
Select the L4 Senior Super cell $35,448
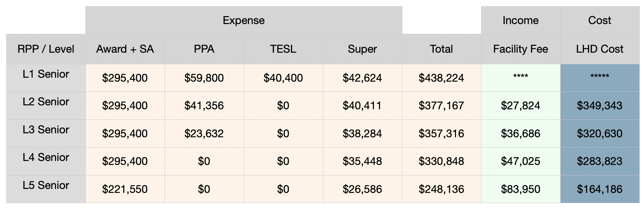(362, 161)
